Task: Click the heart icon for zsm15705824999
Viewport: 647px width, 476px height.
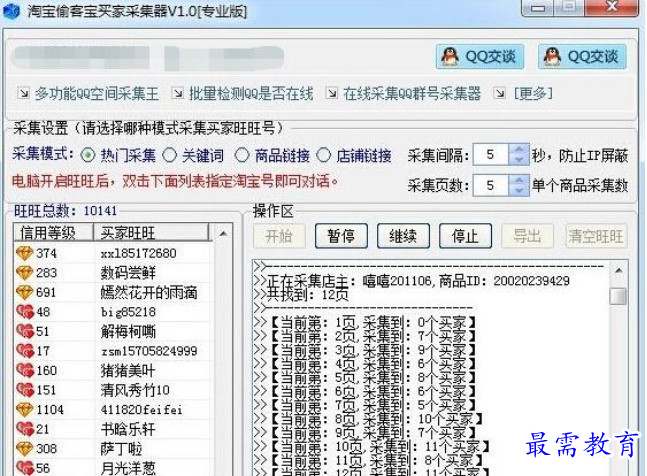Action: point(25,351)
